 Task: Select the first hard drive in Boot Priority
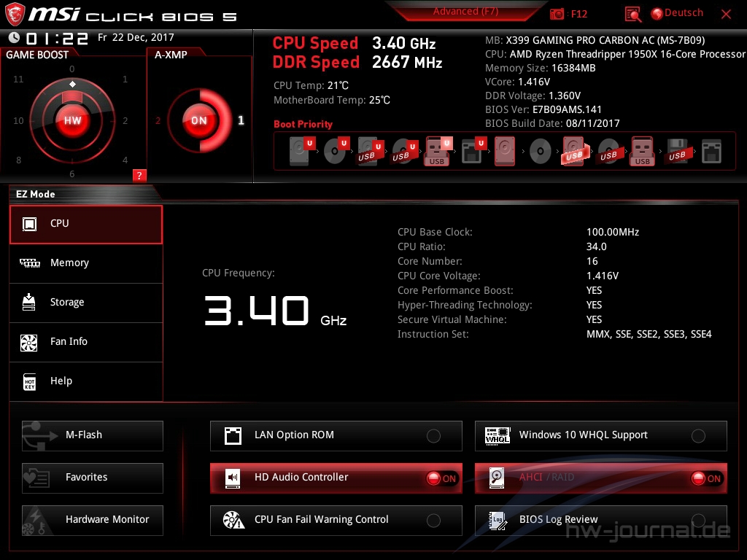pyautogui.click(x=298, y=151)
